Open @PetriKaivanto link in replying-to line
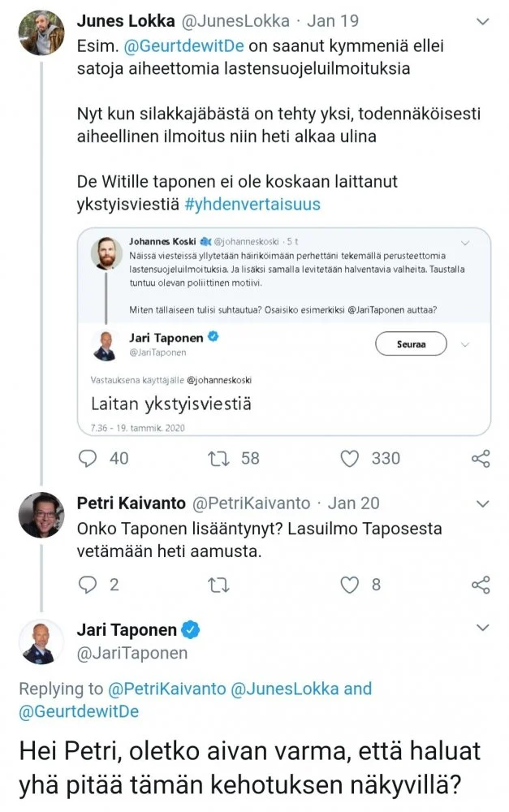Image resolution: width=509 pixels, height=812 pixels. coord(166,689)
